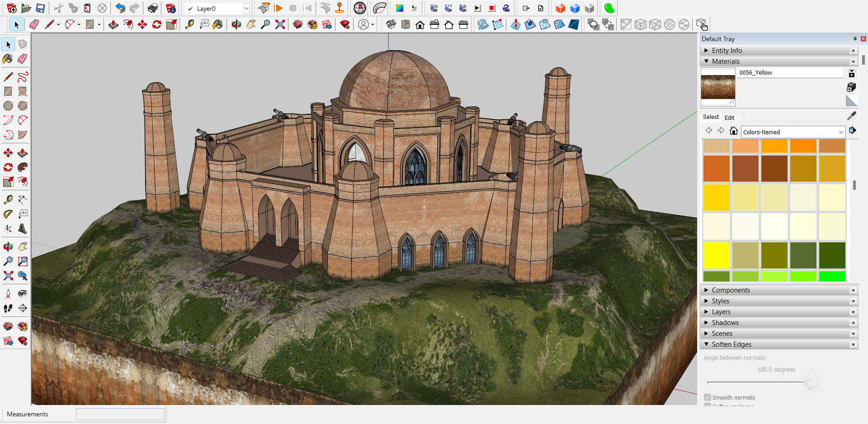Click the red stop square icon
Viewport: 868px width, 424px height.
(x=492, y=8)
